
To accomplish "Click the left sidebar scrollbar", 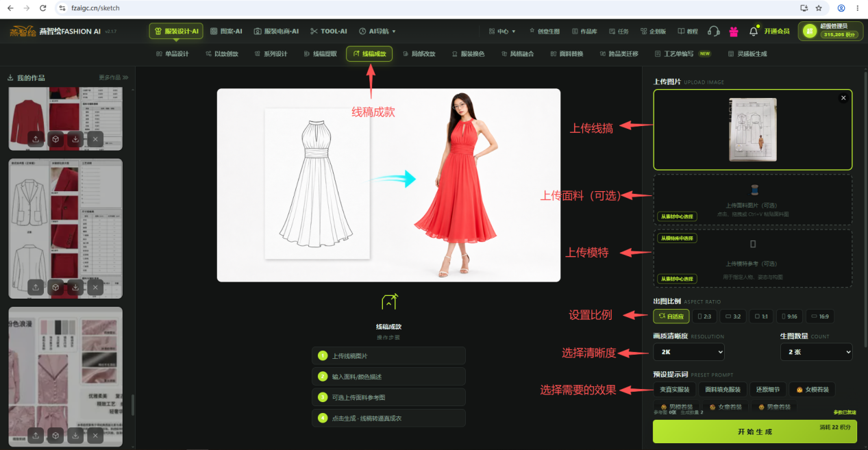I will [133, 405].
